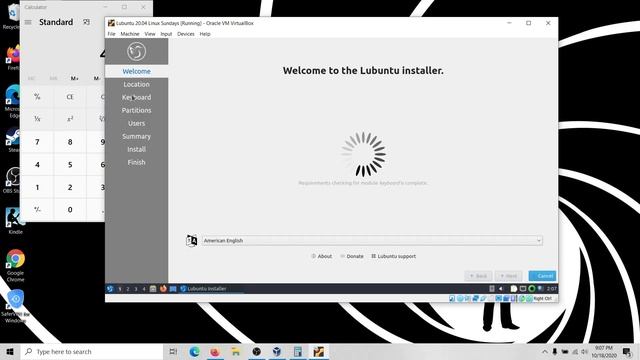Open Task View on the Windows taskbar
Image resolution: width=640 pixels, height=360 pixels.
(x=173, y=351)
